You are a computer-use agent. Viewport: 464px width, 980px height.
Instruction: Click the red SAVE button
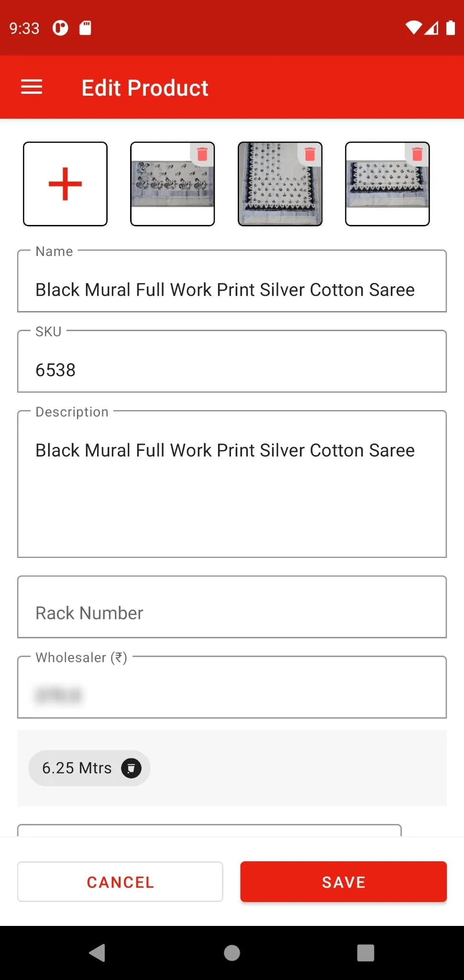[x=343, y=882]
